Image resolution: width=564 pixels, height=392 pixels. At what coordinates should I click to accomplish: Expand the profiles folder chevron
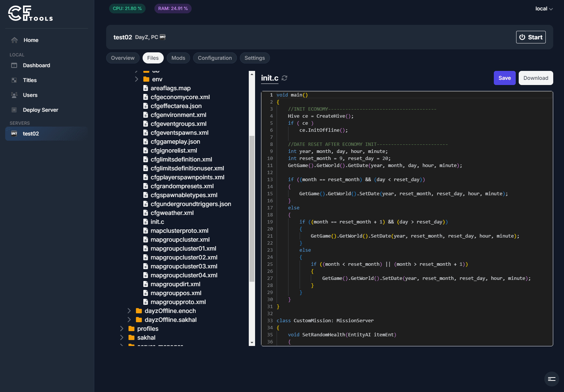[x=122, y=329]
